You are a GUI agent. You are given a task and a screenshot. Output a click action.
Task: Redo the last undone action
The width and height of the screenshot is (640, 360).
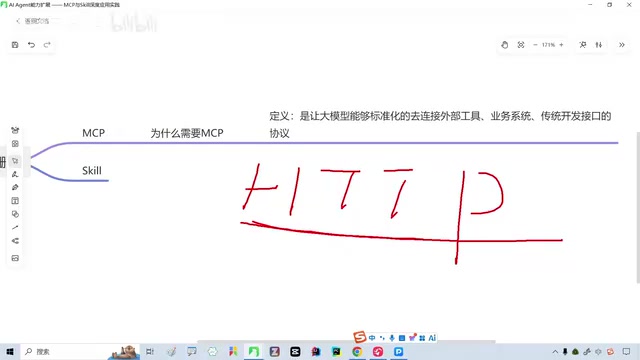[47, 45]
